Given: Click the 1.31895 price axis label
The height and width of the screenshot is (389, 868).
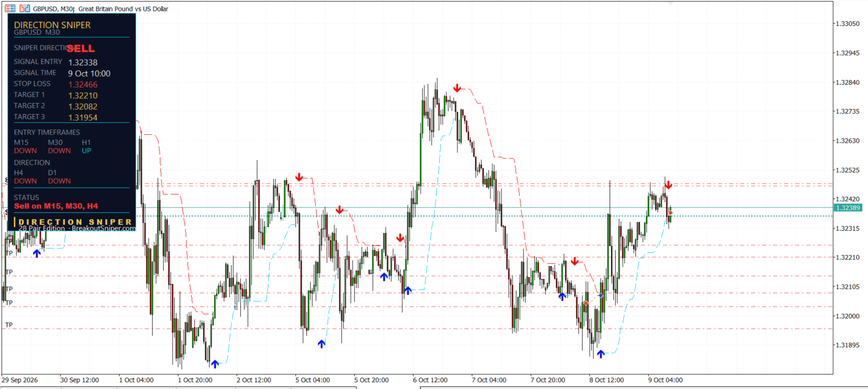Looking at the screenshot, I should pyautogui.click(x=848, y=345).
